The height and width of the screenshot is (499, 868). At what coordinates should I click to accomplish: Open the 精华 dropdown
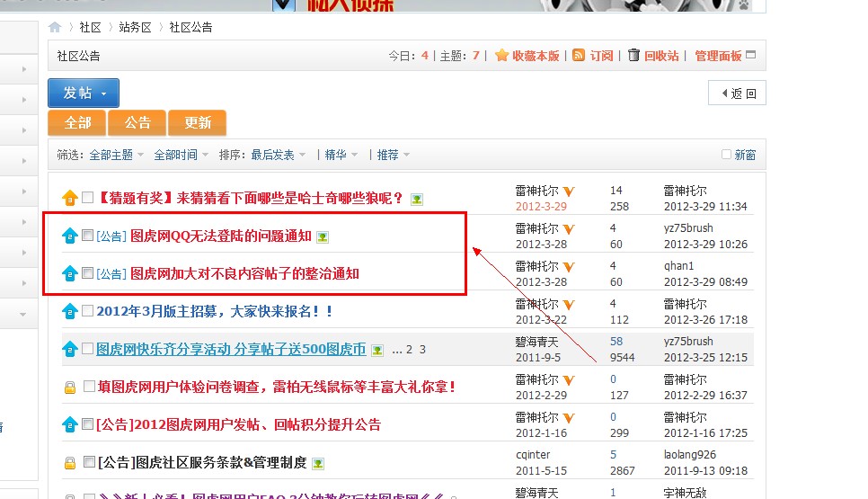click(341, 155)
